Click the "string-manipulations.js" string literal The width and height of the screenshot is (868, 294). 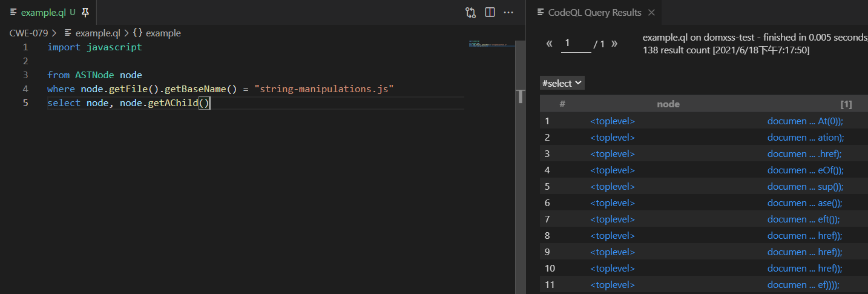coord(324,89)
